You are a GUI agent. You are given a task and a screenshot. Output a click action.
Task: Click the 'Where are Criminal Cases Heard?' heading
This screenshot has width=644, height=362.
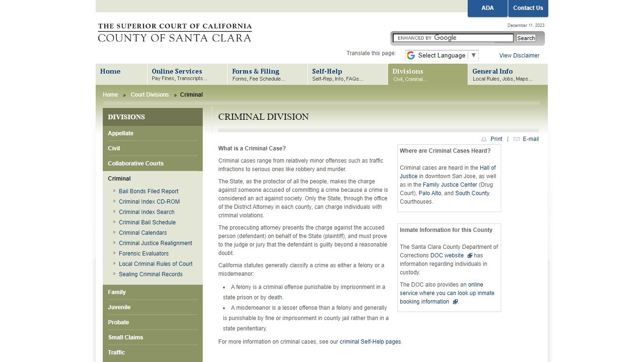tap(445, 151)
